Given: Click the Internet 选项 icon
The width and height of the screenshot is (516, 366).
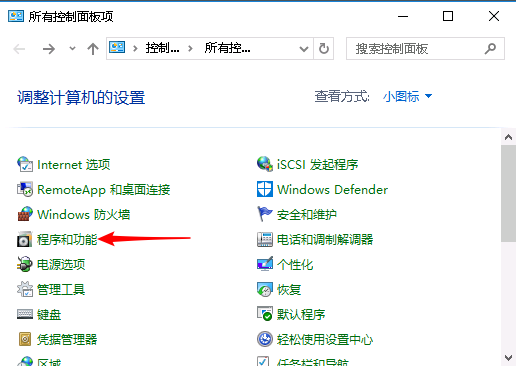Looking at the screenshot, I should pyautogui.click(x=25, y=164).
